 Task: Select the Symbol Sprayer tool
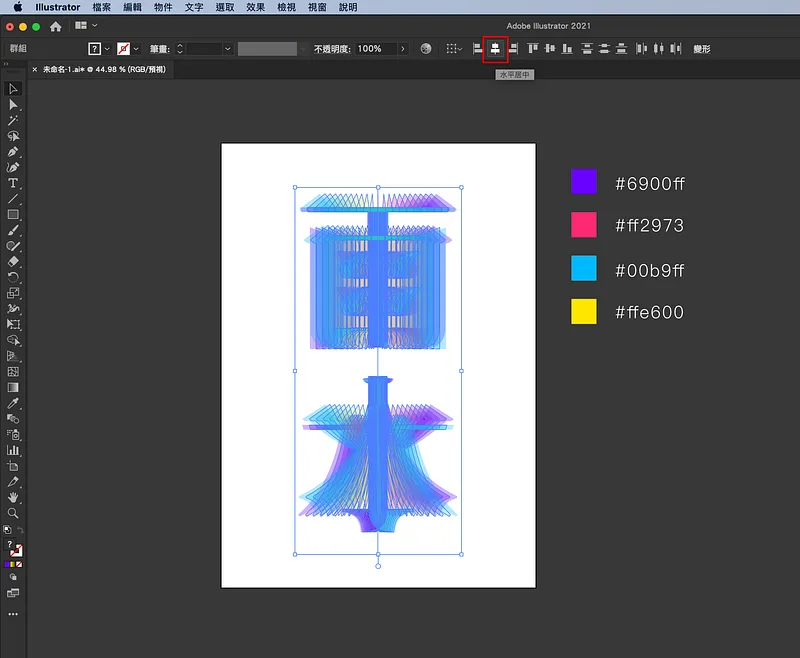coord(13,435)
